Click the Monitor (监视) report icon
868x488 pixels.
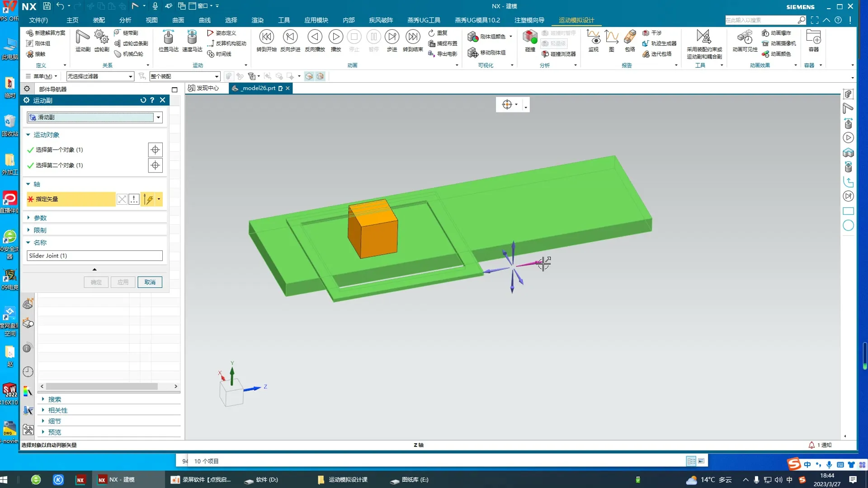pyautogui.click(x=593, y=40)
